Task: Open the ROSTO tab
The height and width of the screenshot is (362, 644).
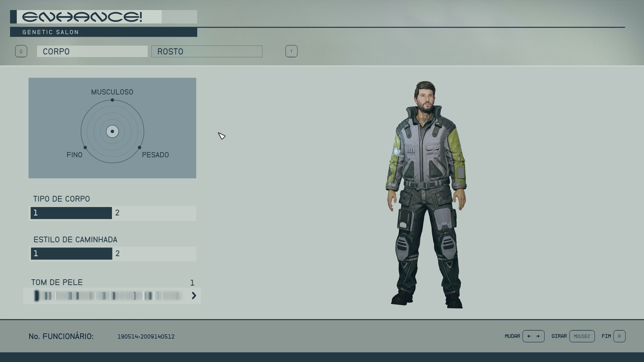Action: click(207, 51)
